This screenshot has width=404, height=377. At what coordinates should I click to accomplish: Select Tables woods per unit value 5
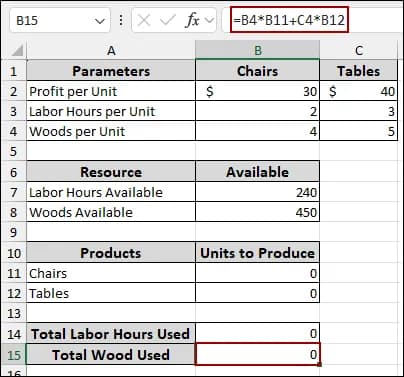[x=359, y=131]
